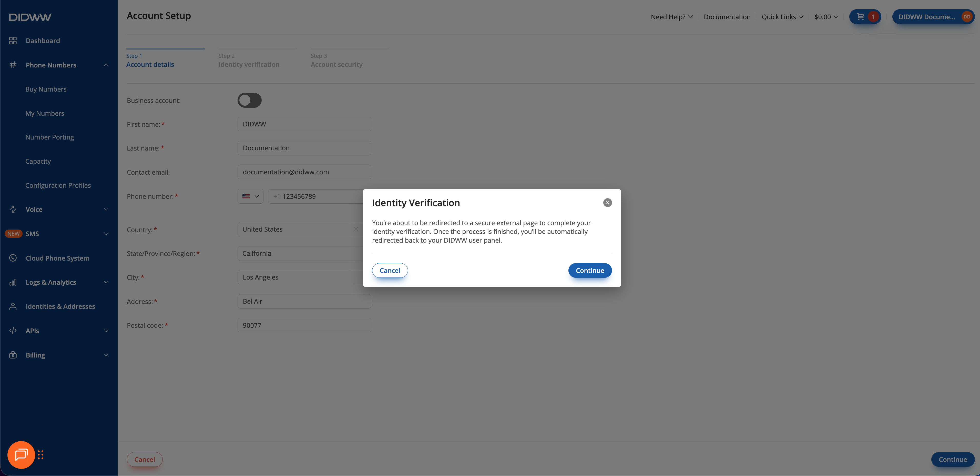Open the phone country flag dropdown
Image resolution: width=980 pixels, height=476 pixels.
point(250,196)
